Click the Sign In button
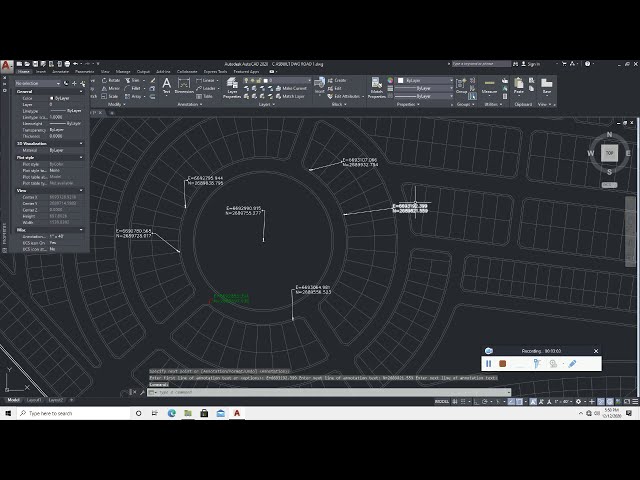This screenshot has height=480, width=640. (x=532, y=63)
